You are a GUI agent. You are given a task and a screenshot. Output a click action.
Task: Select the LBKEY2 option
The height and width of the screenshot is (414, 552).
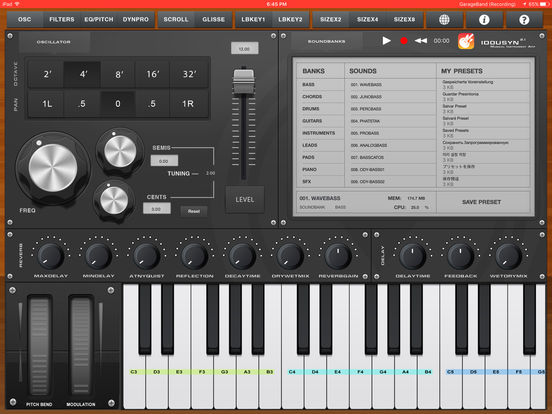(290, 19)
